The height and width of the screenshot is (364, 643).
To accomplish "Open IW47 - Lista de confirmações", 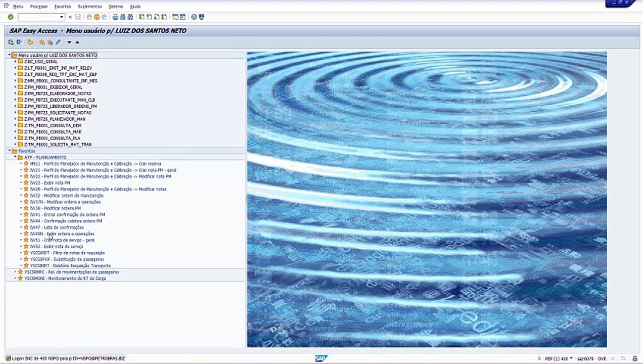I will (57, 227).
